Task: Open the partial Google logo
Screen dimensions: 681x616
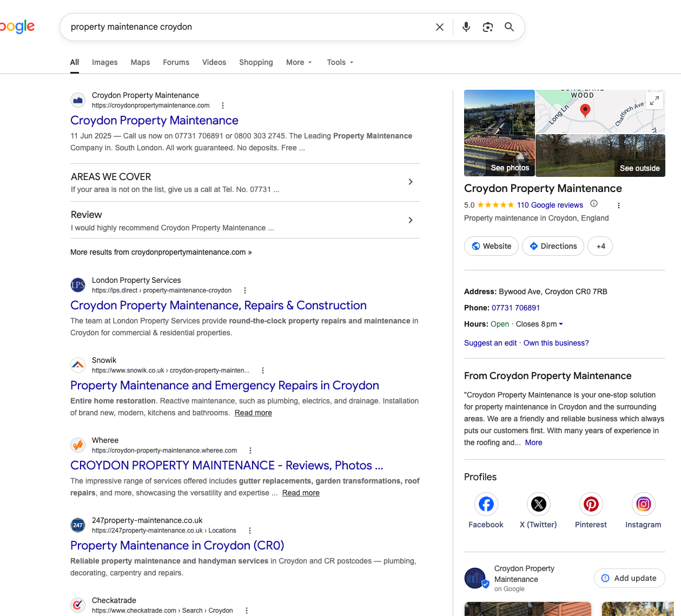Action: (17, 27)
